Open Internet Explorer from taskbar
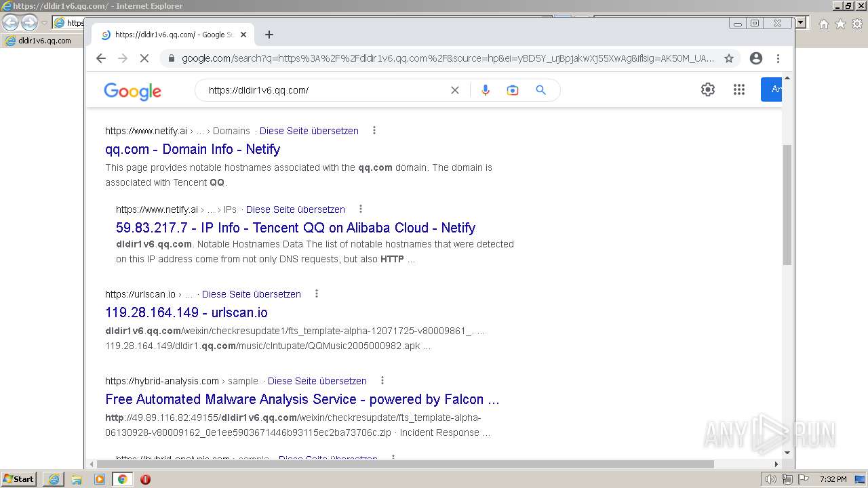 coord(54,479)
